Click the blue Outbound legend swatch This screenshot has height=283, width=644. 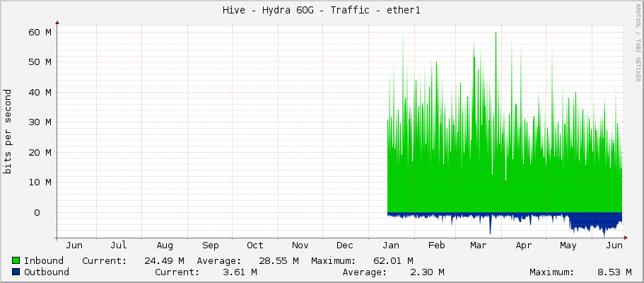point(16,272)
